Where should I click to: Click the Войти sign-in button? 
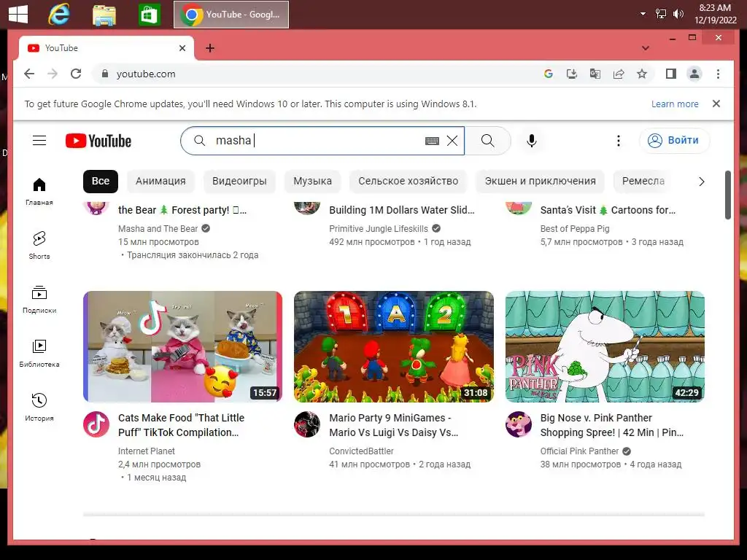(675, 141)
